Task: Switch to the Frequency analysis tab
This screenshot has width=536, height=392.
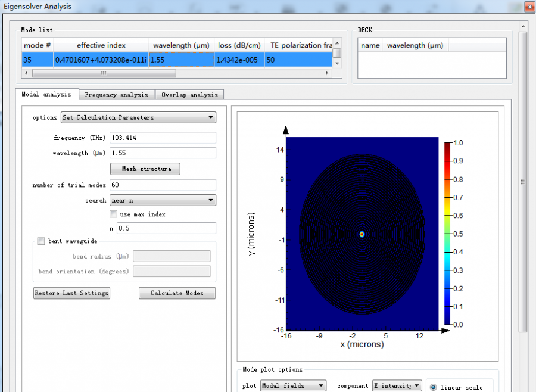Action: (x=116, y=95)
